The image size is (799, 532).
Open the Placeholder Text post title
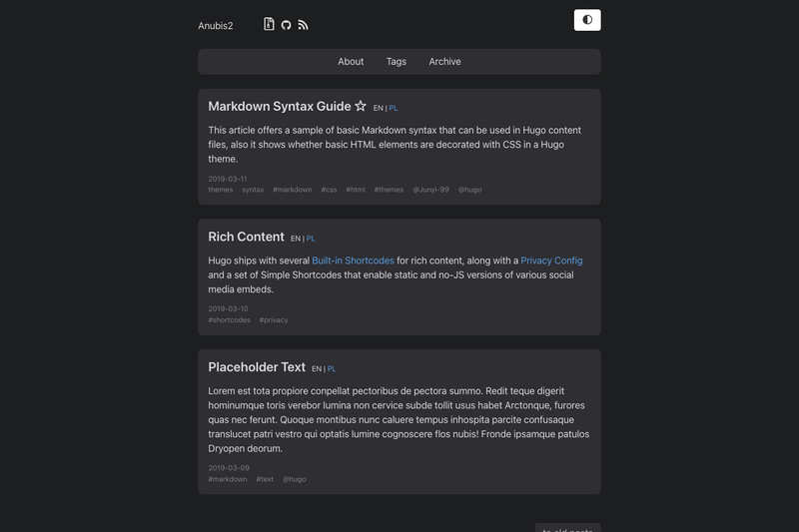click(257, 367)
